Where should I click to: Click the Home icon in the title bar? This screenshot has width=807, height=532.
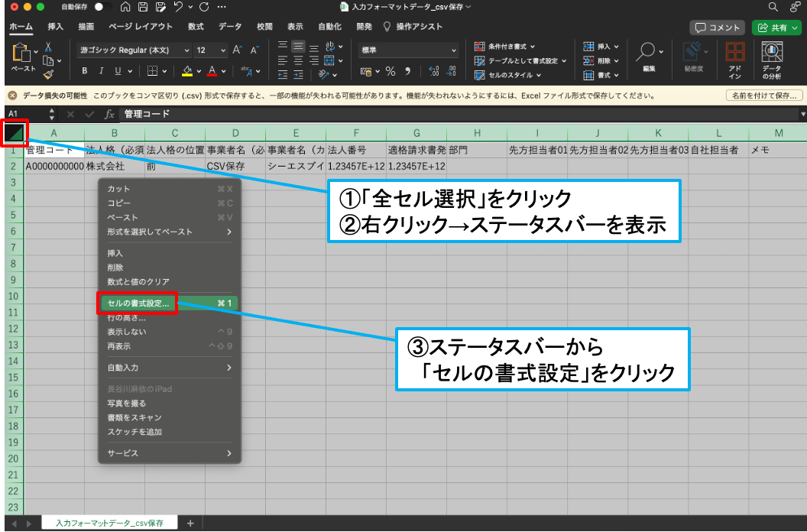pos(125,7)
